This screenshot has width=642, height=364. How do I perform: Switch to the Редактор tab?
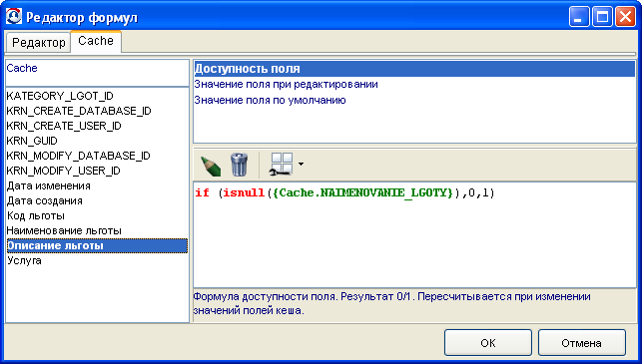[x=39, y=43]
